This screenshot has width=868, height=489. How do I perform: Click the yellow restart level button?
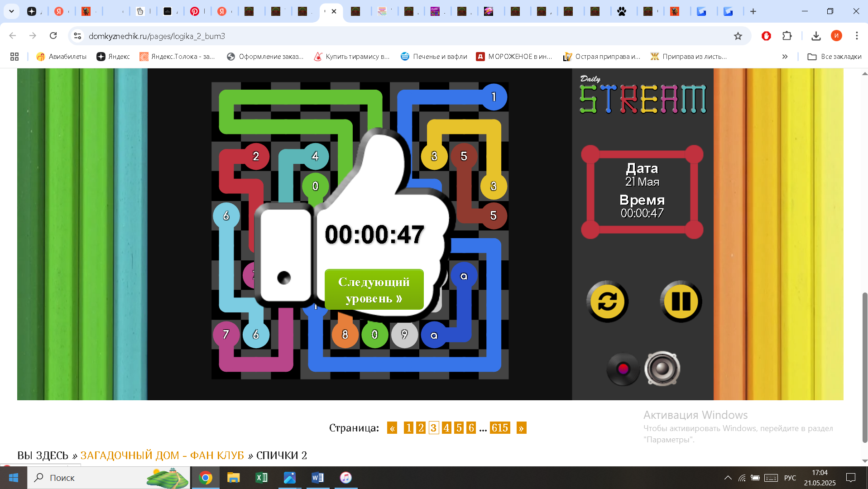coord(607,302)
